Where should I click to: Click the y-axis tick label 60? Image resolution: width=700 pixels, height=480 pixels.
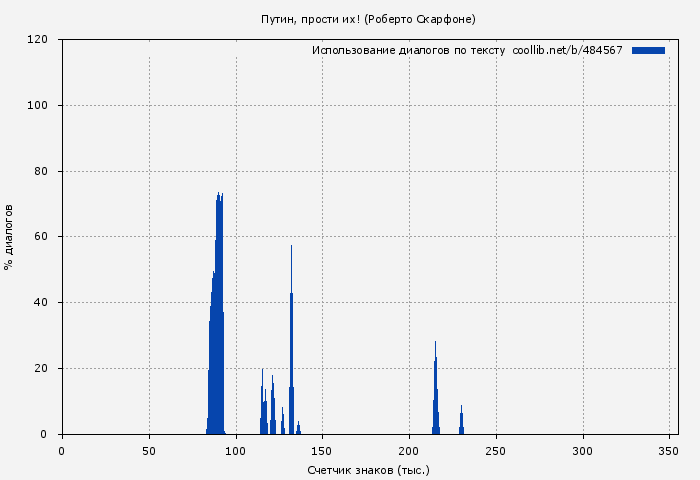[42, 237]
